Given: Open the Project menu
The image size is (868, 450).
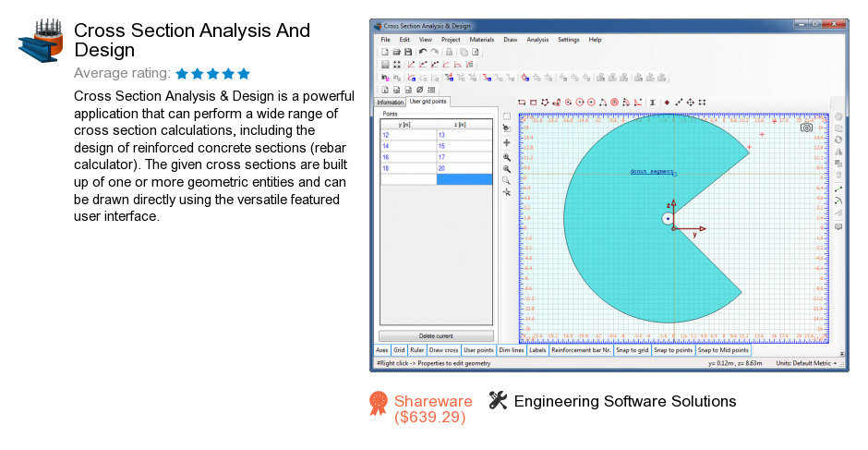Looking at the screenshot, I should [451, 40].
